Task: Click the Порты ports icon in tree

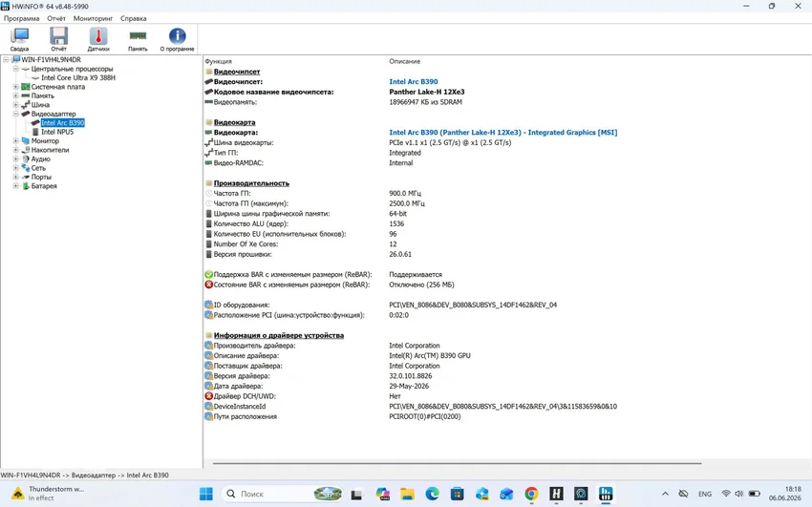Action: click(x=26, y=177)
